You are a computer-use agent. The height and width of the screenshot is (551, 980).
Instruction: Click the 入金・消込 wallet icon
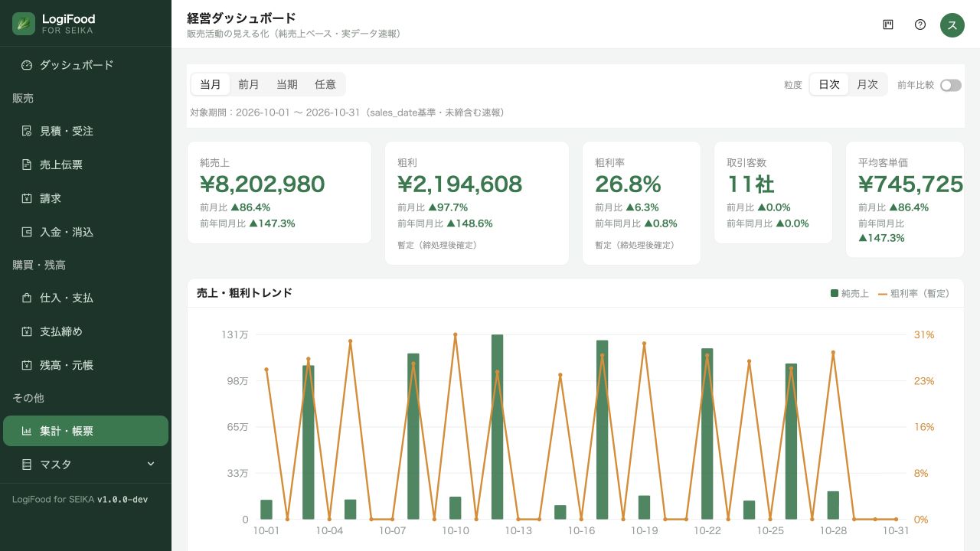27,232
